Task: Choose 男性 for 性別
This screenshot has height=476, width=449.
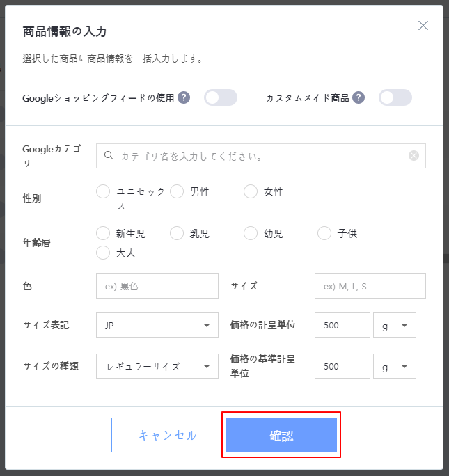Action: tap(177, 192)
